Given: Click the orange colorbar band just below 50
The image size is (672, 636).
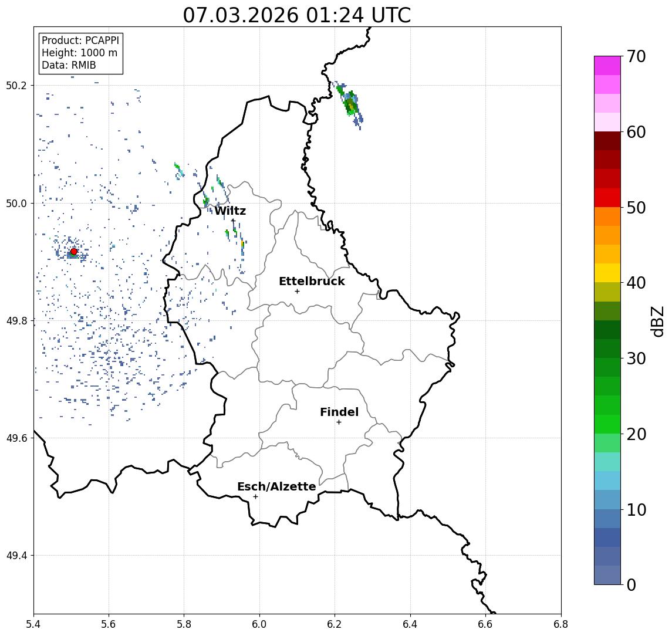Looking at the screenshot, I should click(607, 216).
